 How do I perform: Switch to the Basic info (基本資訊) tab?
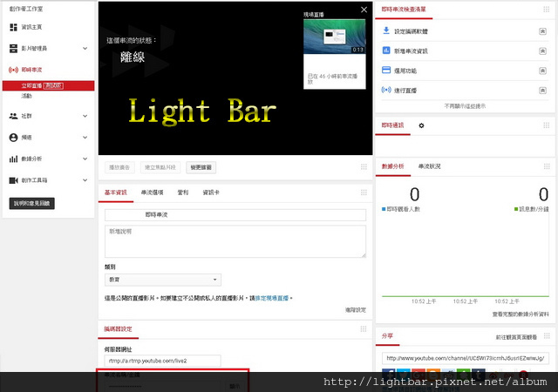pyautogui.click(x=116, y=193)
